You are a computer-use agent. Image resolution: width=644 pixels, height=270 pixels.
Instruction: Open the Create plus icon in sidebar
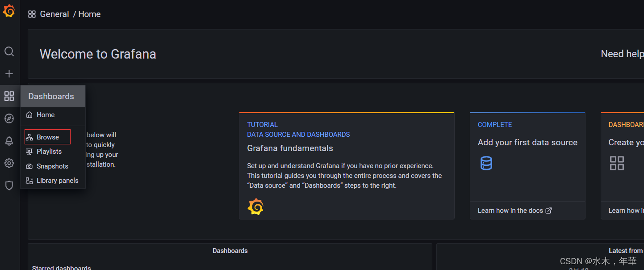[x=9, y=74]
